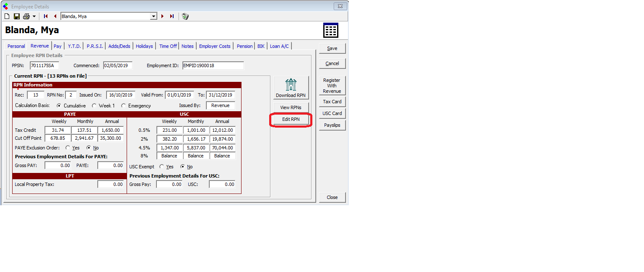Click the Download RPN button
This screenshot has width=644, height=272.
click(x=291, y=88)
